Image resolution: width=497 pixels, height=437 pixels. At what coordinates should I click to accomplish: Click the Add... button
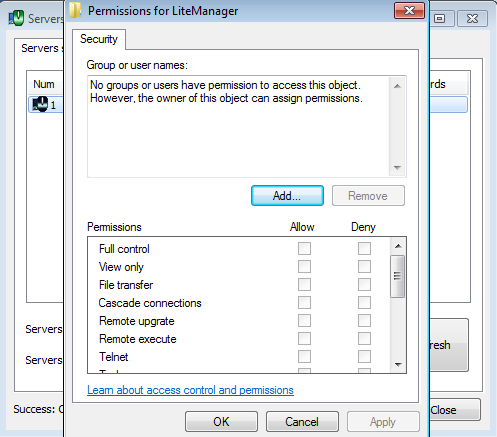pos(287,196)
